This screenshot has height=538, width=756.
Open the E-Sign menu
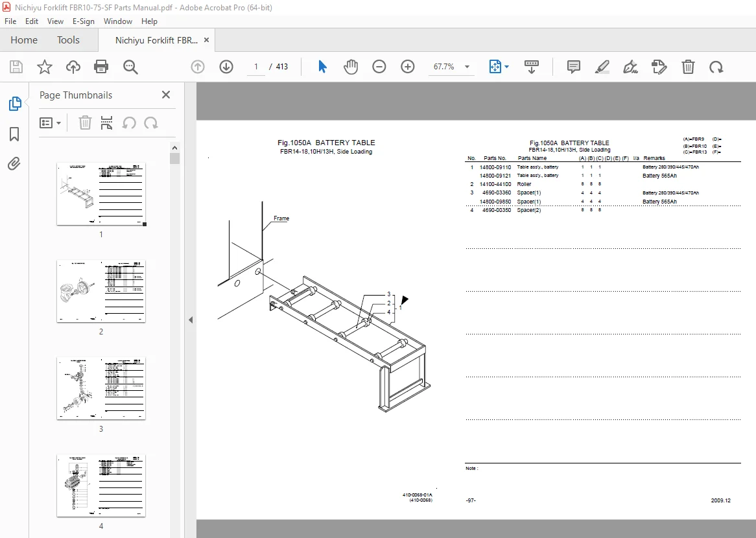[84, 21]
